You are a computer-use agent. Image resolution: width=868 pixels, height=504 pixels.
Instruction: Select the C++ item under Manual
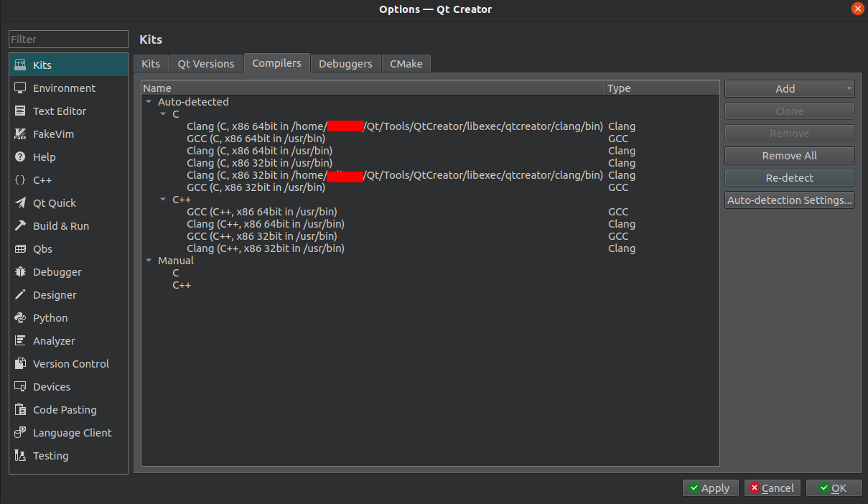182,285
